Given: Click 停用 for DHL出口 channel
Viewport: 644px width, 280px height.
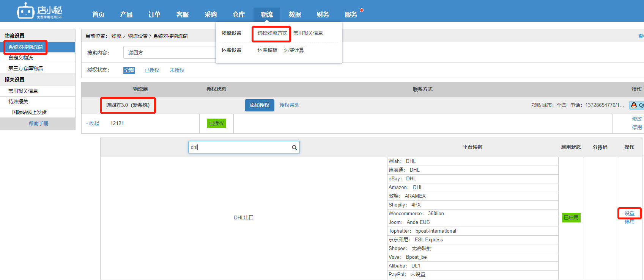Looking at the screenshot, I should (x=630, y=222).
